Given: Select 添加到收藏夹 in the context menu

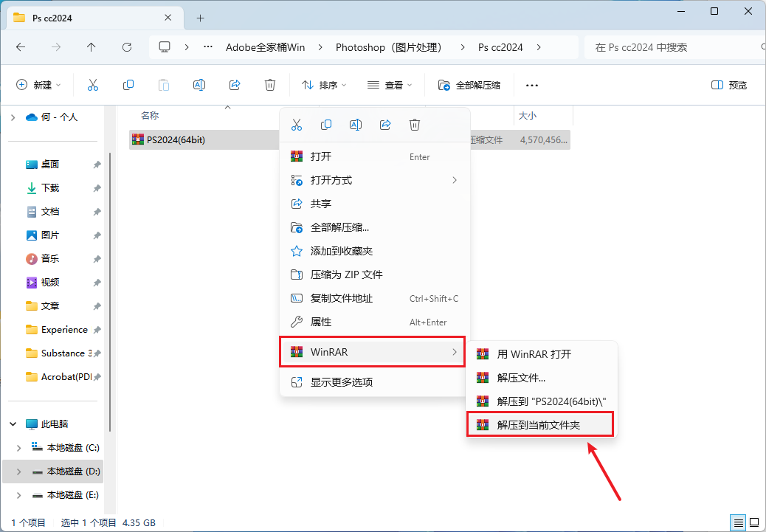Looking at the screenshot, I should [x=375, y=251].
